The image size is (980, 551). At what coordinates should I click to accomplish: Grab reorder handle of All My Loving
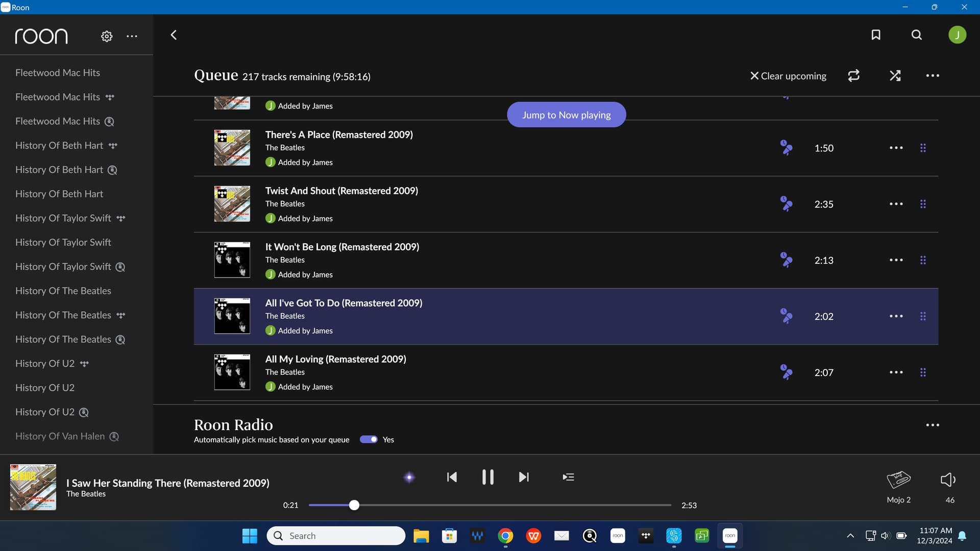(923, 372)
